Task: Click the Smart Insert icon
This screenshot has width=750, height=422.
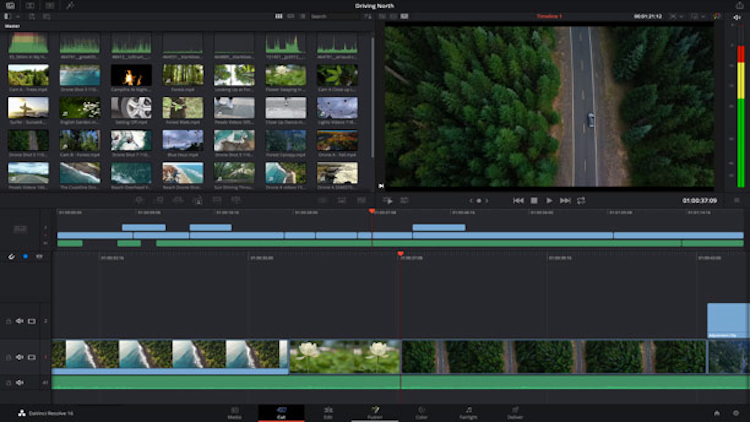Action: pyautogui.click(x=139, y=200)
